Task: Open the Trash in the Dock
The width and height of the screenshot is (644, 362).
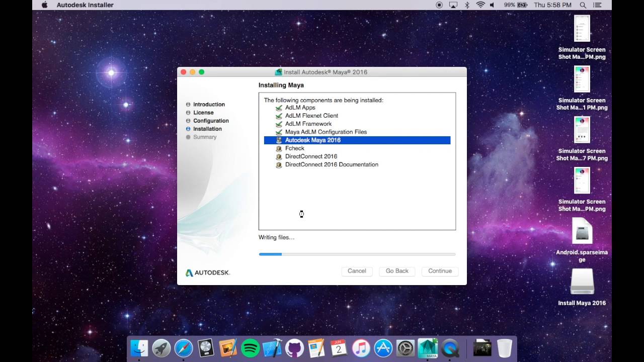Action: click(x=505, y=348)
